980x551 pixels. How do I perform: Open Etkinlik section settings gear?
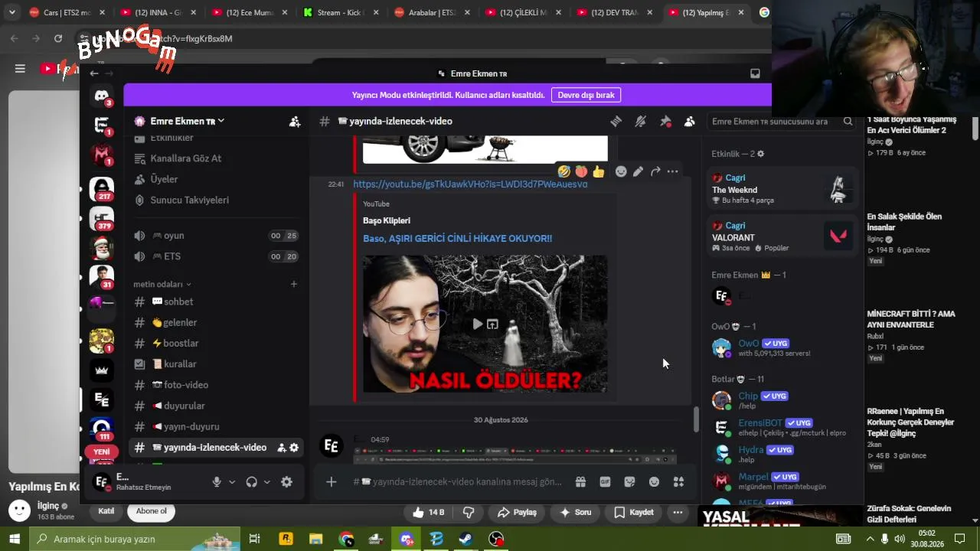(x=760, y=154)
